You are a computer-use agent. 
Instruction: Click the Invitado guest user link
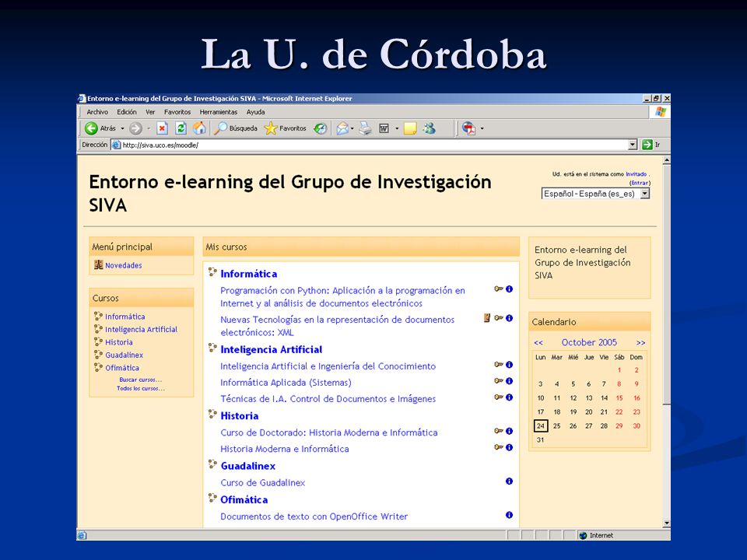[637, 174]
